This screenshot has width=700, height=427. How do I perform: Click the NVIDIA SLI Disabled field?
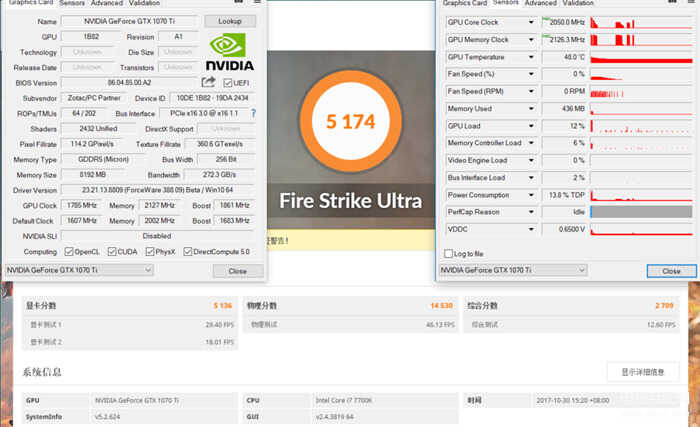pos(158,236)
